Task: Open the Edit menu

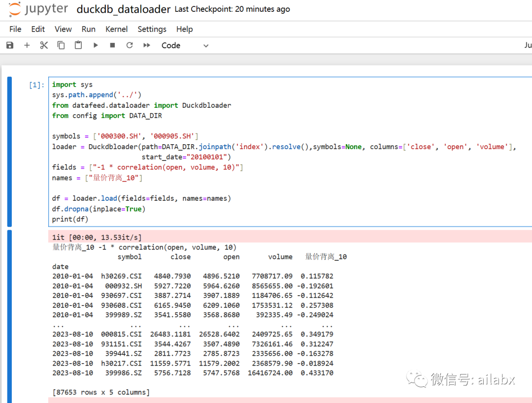Action: click(38, 29)
